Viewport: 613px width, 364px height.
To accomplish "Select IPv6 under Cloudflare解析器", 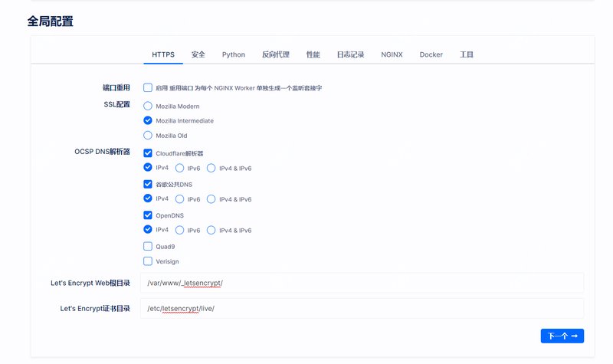I will (180, 168).
